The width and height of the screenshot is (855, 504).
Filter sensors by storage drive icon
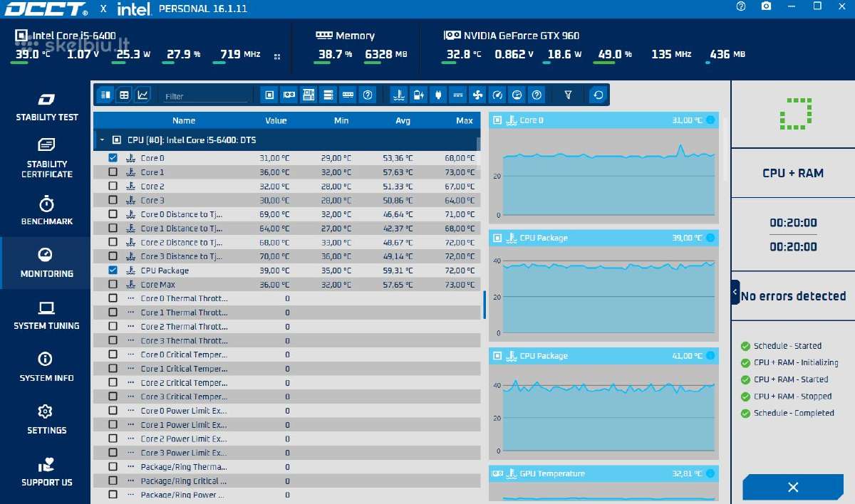pyautogui.click(x=328, y=95)
